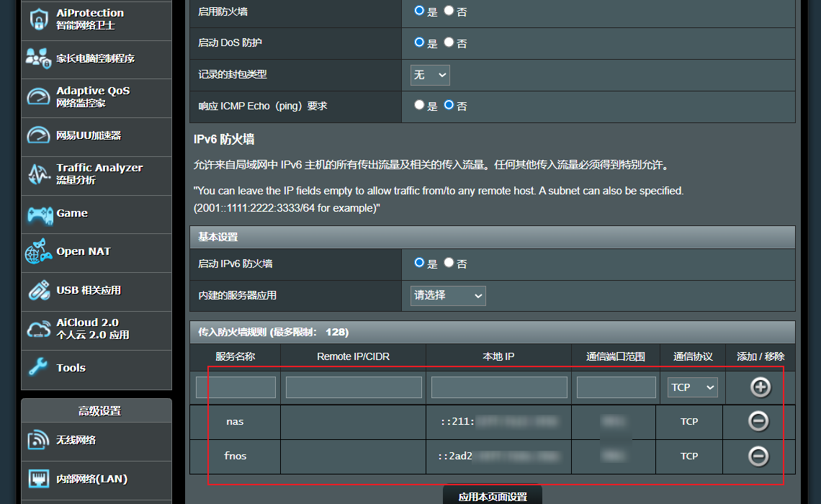Image resolution: width=821 pixels, height=504 pixels.
Task: Open the Open NAT globe icon
Action: click(x=39, y=252)
